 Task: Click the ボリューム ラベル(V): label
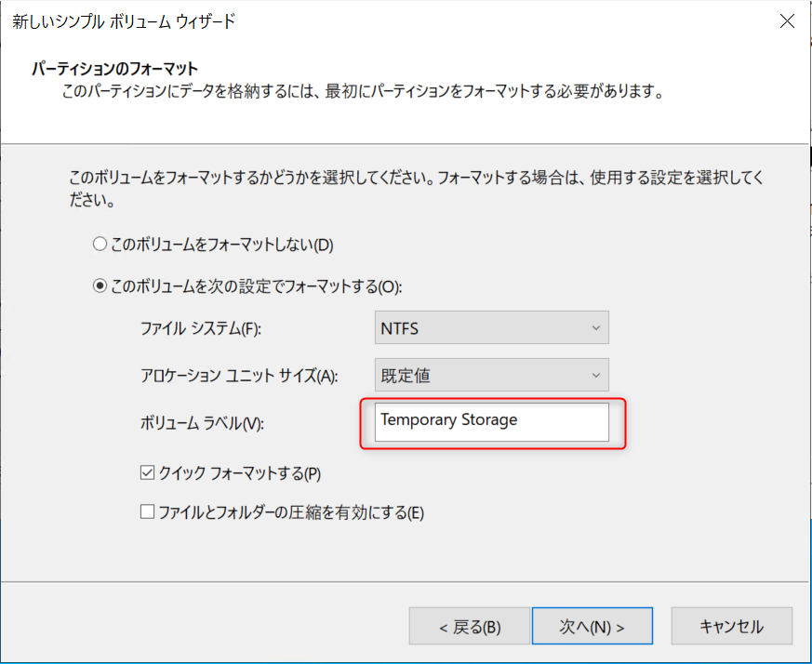tap(202, 423)
